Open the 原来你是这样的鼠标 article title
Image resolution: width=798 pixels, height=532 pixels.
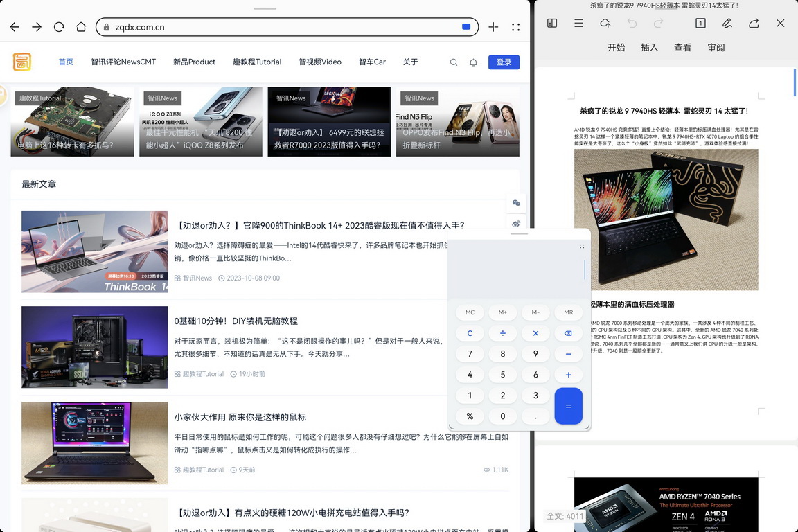click(x=240, y=417)
